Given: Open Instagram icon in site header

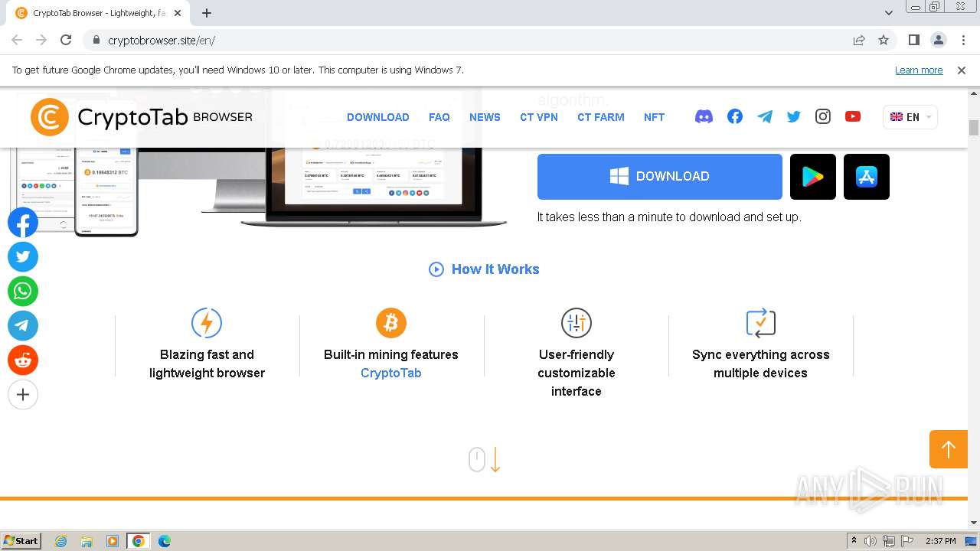Looking at the screenshot, I should coord(823,116).
